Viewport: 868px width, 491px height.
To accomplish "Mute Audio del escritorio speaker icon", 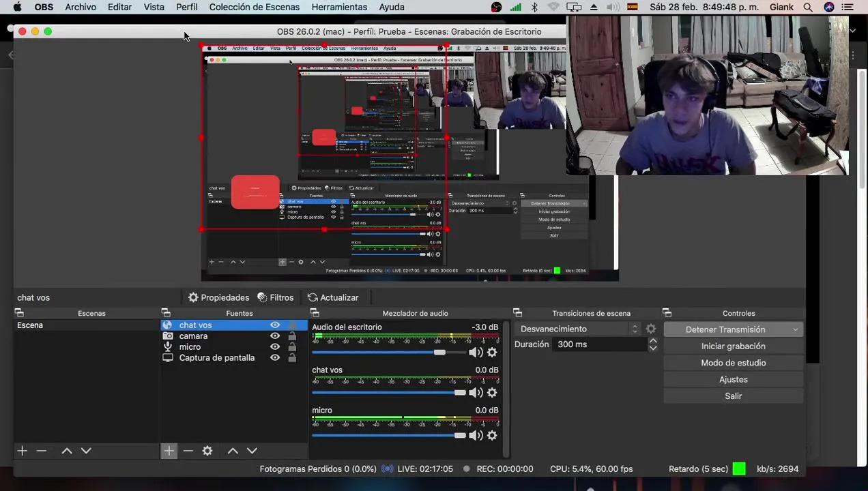I will 476,353.
